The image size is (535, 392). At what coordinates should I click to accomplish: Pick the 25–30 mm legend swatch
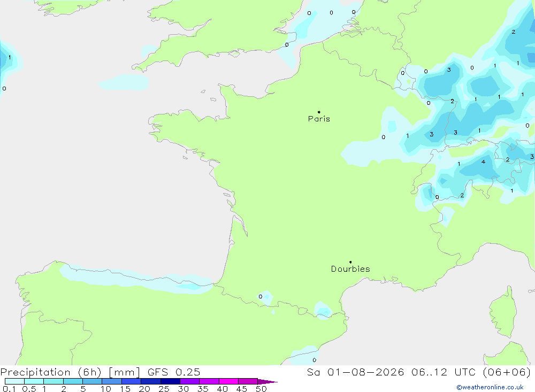point(170,381)
